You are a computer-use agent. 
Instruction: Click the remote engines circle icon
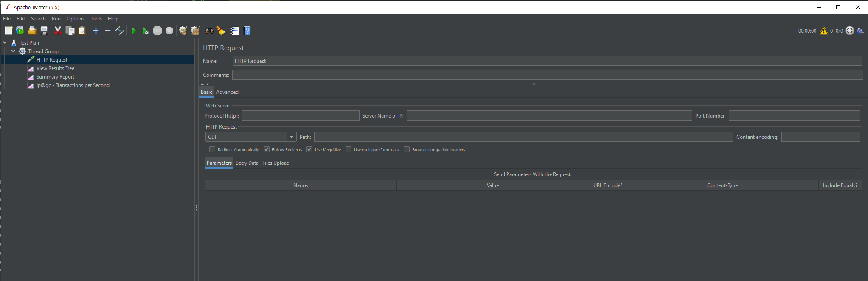click(x=850, y=31)
